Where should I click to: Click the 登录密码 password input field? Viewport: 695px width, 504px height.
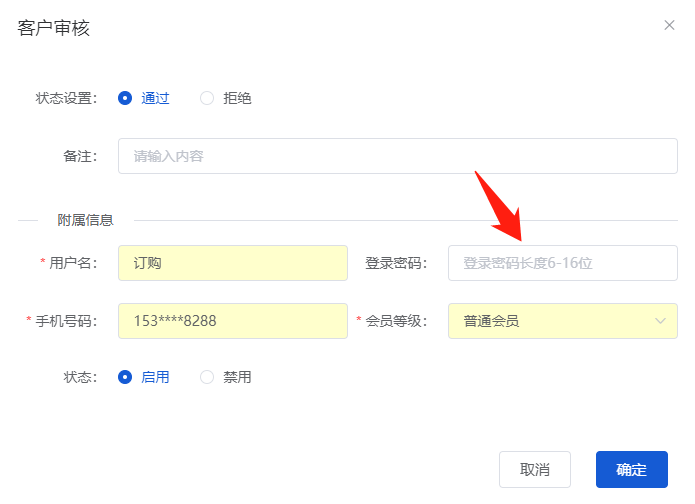coord(562,263)
